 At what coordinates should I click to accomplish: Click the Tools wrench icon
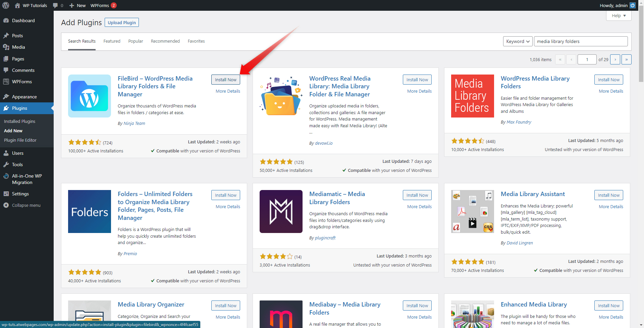coord(6,165)
